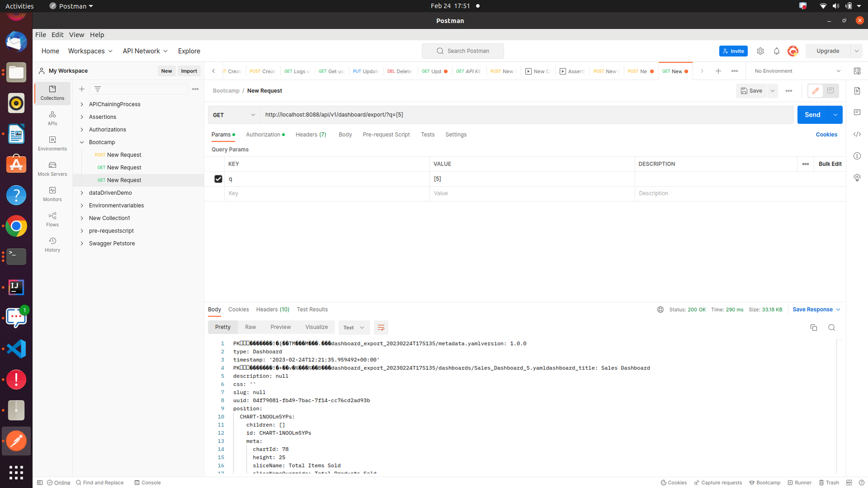Screen dimensions: 868x488
Task: Open the Save Response dropdown
Action: pyautogui.click(x=816, y=309)
